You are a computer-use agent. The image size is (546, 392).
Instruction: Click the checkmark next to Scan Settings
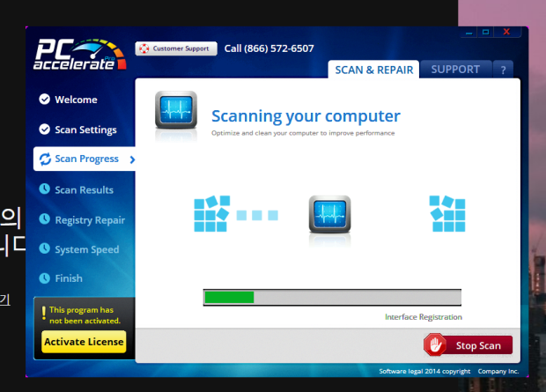[45, 129]
